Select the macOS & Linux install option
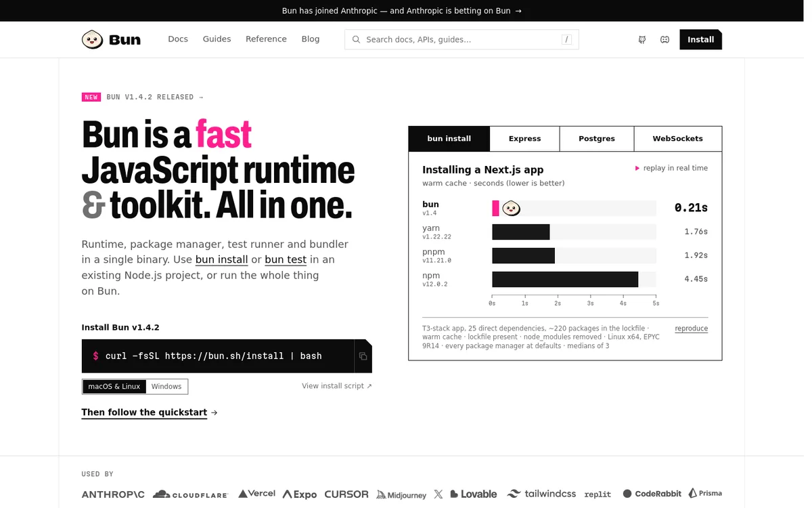Screen dimensions: 812x508 click(114, 387)
